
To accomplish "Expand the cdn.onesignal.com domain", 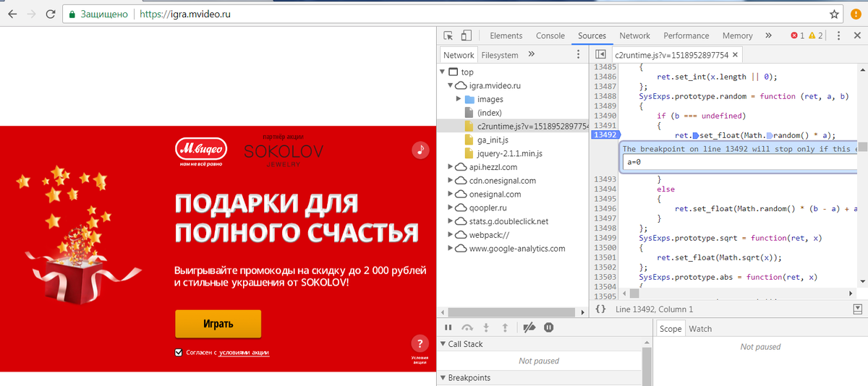I will (x=451, y=181).
